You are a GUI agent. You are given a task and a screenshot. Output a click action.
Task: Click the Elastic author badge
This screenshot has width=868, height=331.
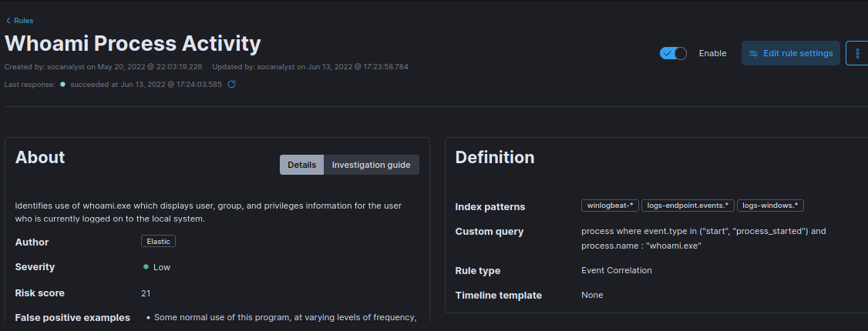tap(158, 242)
